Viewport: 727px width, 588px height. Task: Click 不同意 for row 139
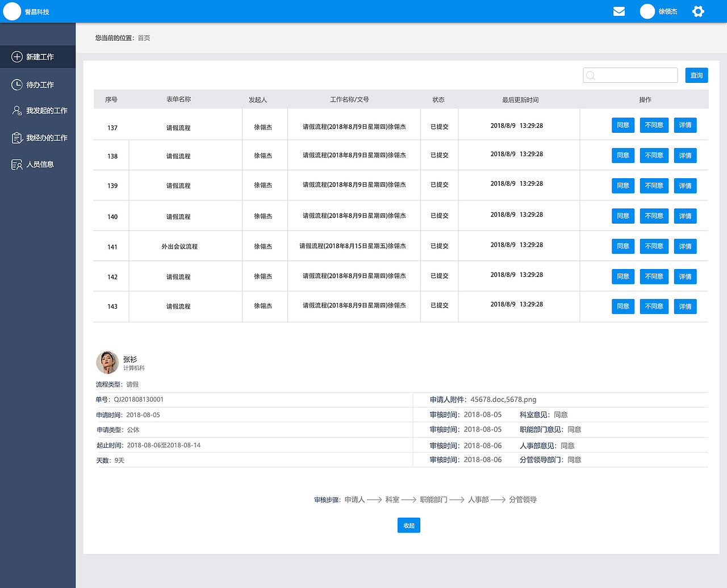pyautogui.click(x=654, y=186)
